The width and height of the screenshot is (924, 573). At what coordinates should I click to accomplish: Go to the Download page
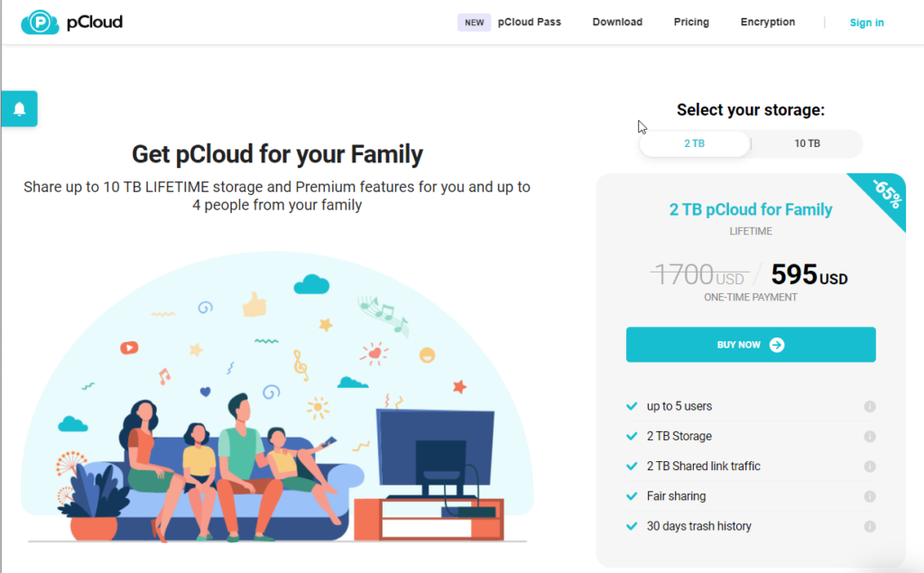[x=617, y=23]
